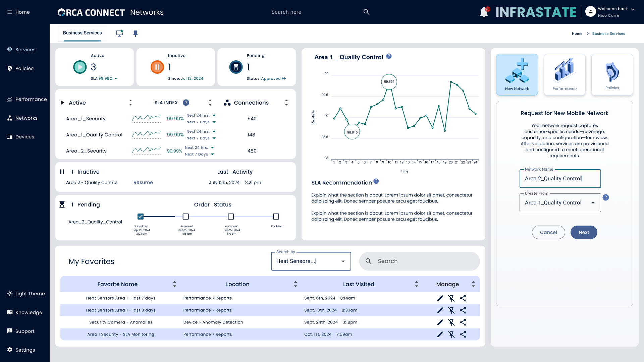This screenshot has height=362, width=644.
Task: Click the search magnifier in top bar
Action: [366, 12]
